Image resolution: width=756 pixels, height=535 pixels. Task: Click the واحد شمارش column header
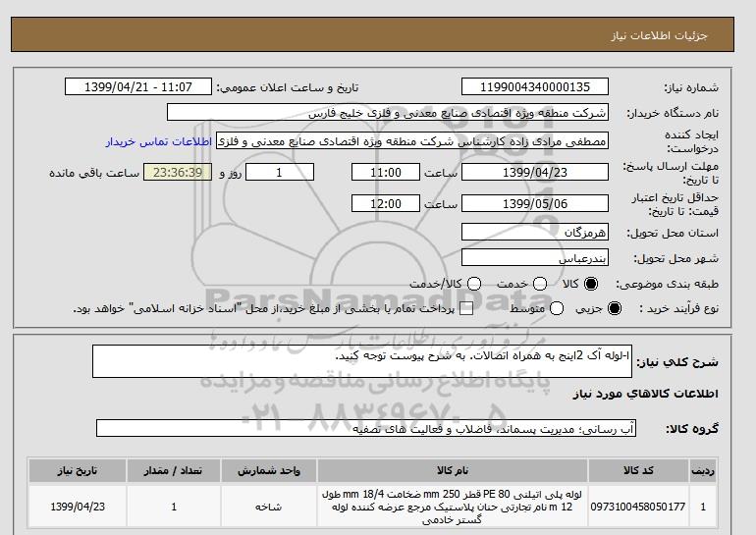269,471
